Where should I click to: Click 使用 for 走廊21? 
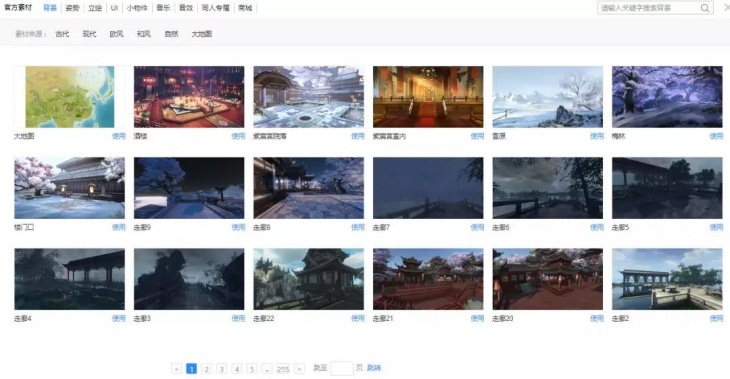coord(477,318)
